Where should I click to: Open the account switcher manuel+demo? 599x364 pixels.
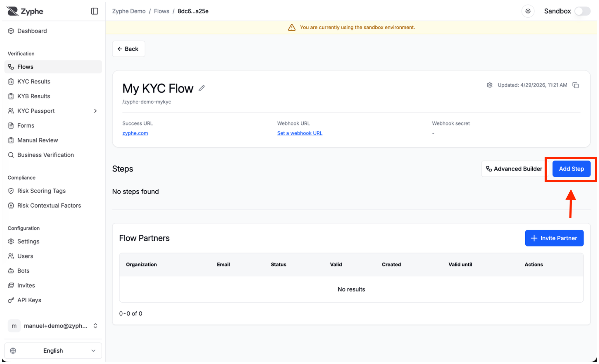coord(53,326)
